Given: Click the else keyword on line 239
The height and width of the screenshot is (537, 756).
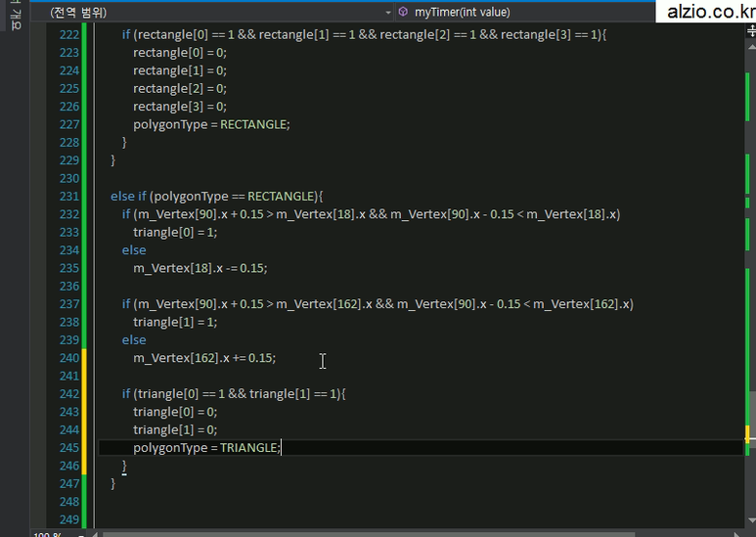Looking at the screenshot, I should point(134,339).
